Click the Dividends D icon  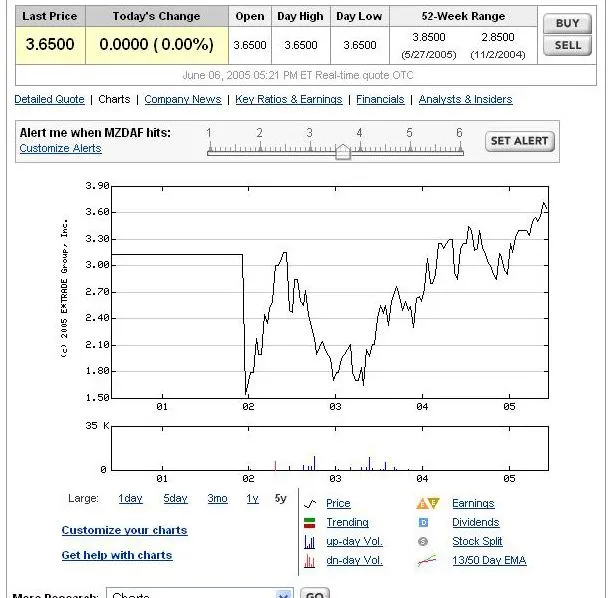pos(423,523)
